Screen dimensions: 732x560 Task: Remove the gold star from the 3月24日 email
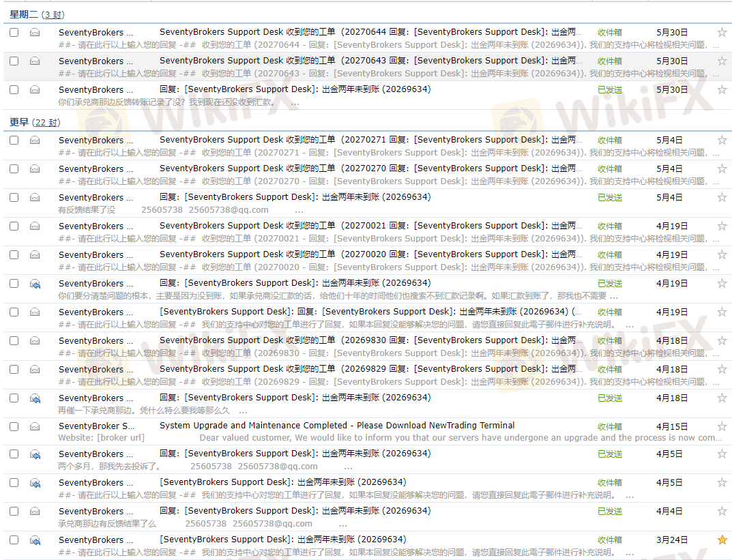722,540
